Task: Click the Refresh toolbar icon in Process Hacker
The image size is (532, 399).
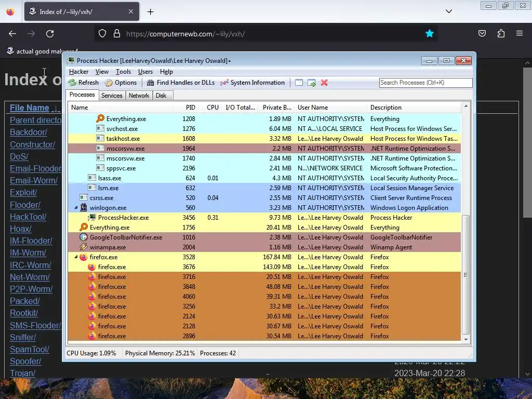Action: pos(72,83)
